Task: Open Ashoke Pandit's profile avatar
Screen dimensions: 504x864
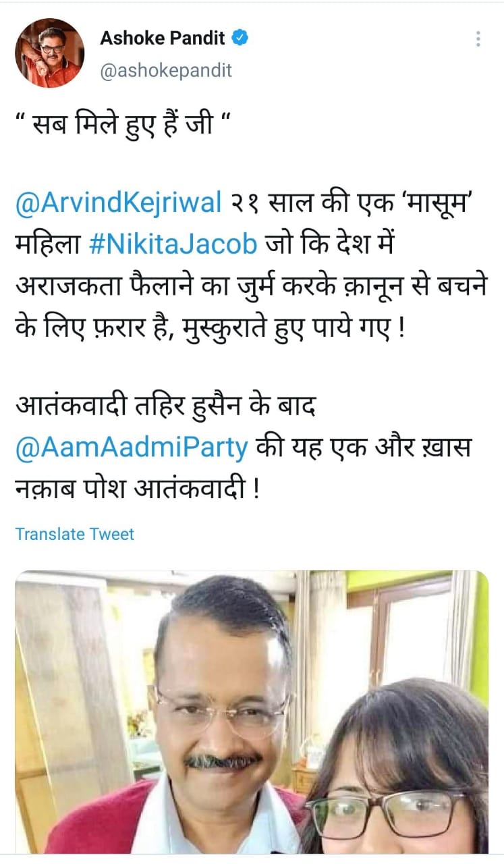Action: [50, 52]
